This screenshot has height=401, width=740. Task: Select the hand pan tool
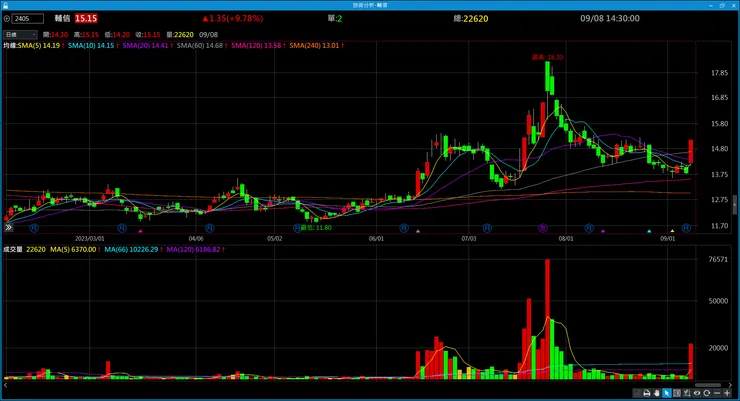coord(656,393)
